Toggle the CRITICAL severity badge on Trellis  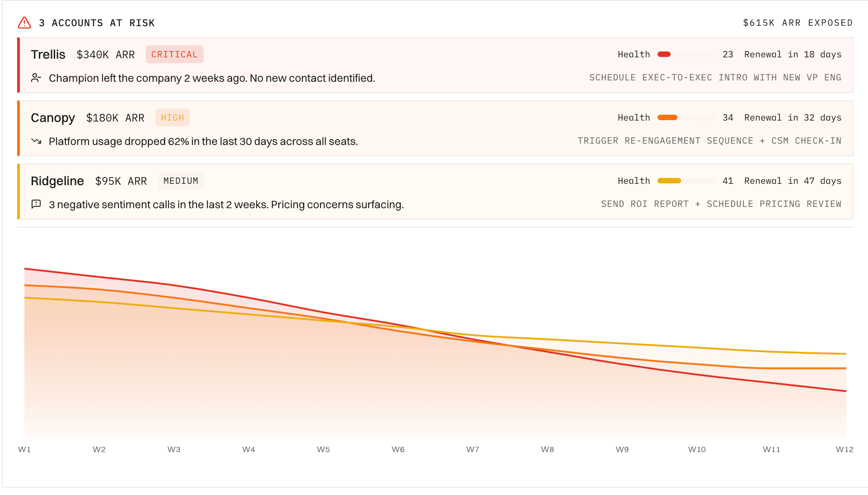(x=175, y=54)
